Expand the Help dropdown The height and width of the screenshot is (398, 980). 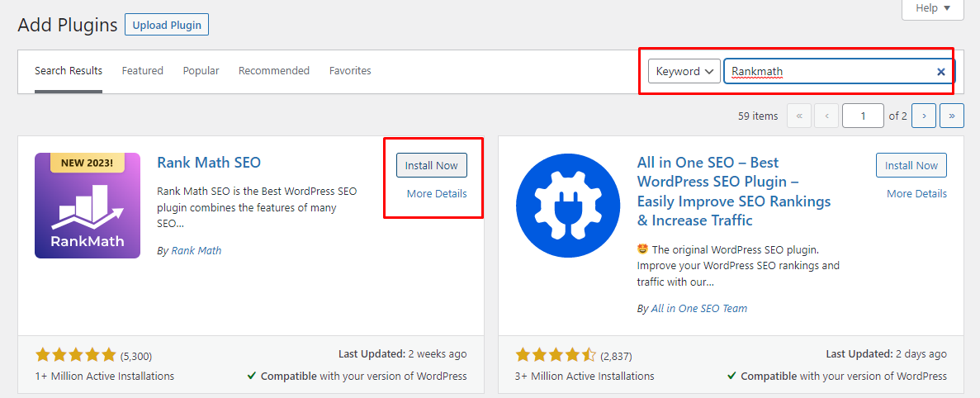click(933, 9)
